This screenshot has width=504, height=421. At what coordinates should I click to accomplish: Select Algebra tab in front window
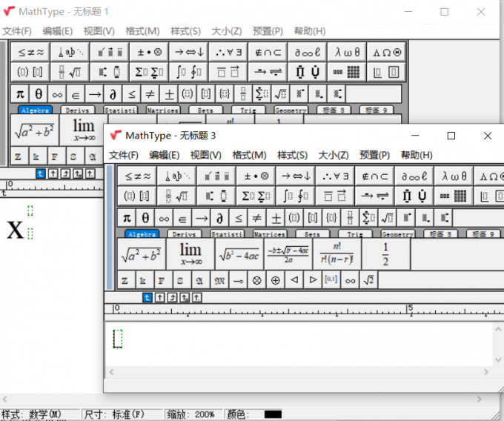[142, 234]
